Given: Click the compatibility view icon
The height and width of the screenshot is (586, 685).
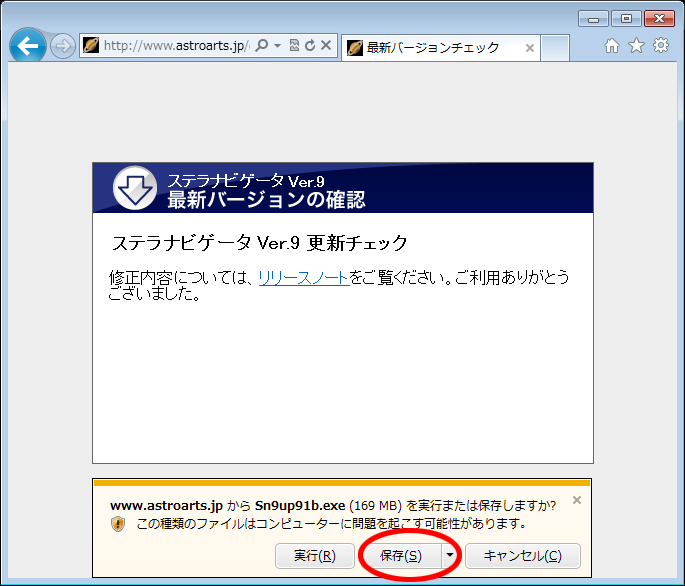Looking at the screenshot, I should pos(294,45).
